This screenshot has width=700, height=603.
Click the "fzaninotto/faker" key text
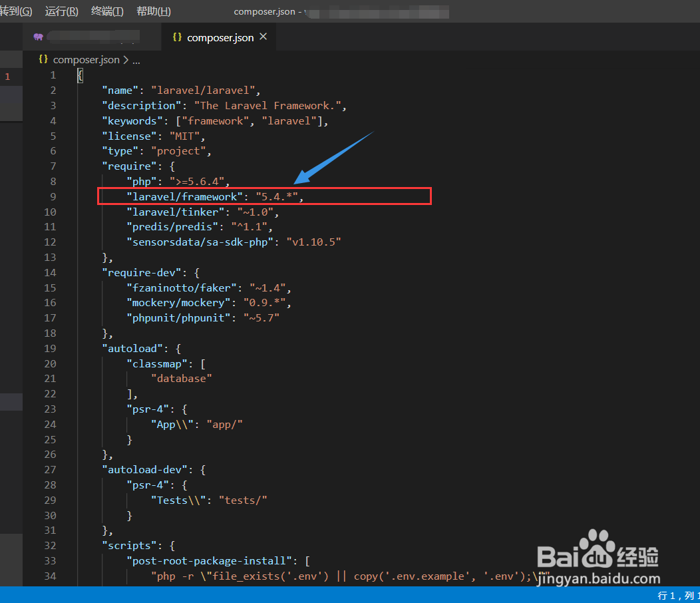[182, 288]
